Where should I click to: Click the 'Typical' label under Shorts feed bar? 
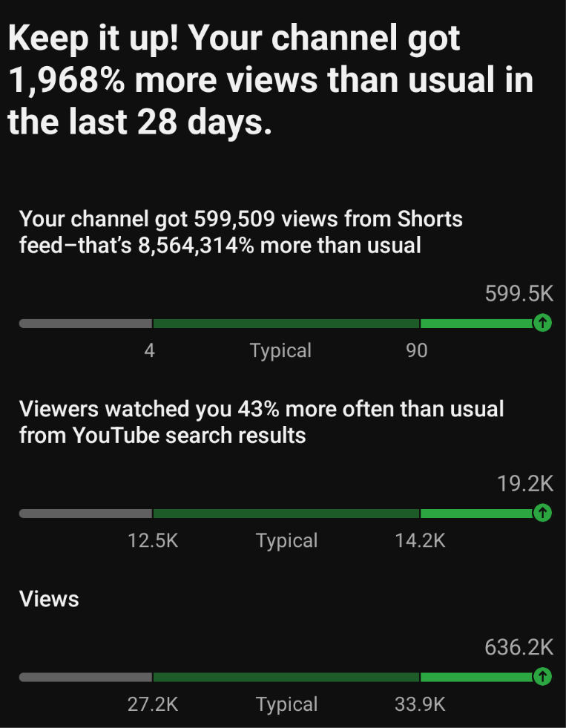coord(280,351)
